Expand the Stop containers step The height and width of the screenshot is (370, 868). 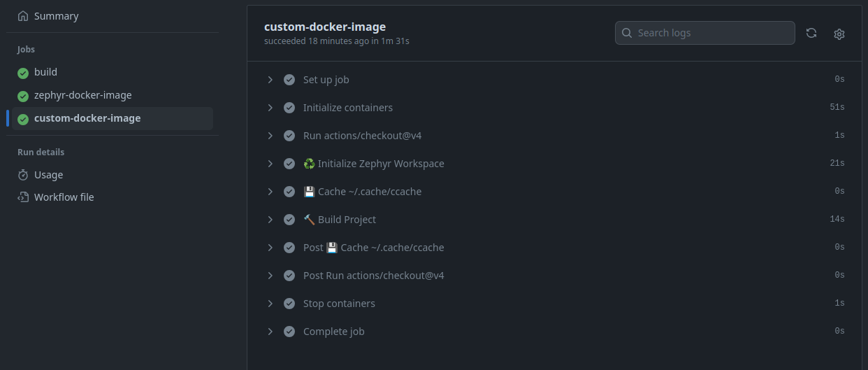270,304
